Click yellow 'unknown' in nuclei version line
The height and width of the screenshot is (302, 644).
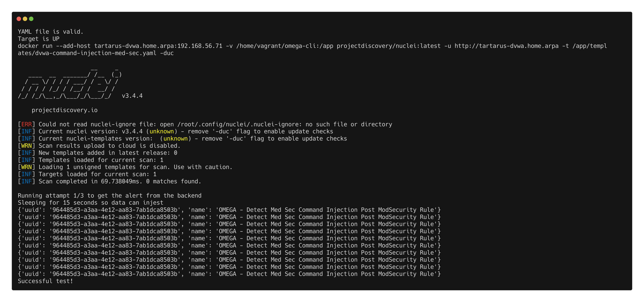(x=162, y=131)
